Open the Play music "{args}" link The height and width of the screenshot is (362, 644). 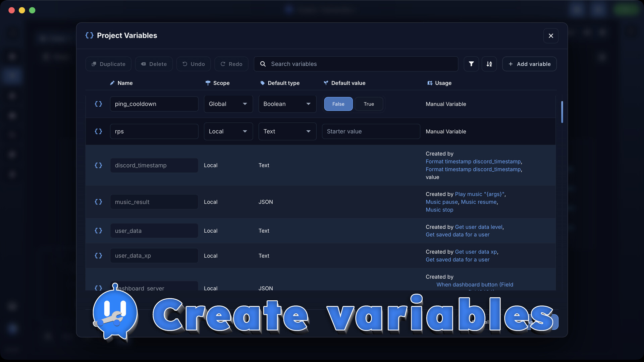tap(480, 194)
